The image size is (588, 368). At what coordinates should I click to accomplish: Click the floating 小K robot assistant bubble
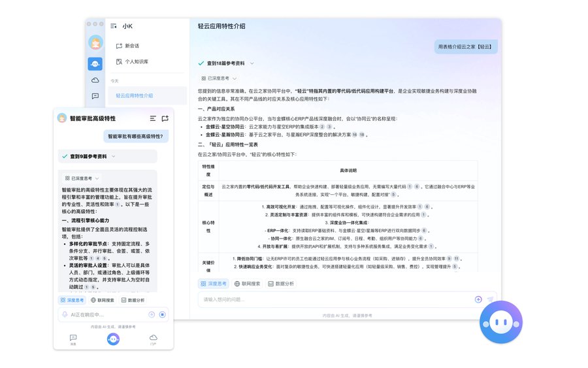pyautogui.click(x=501, y=322)
